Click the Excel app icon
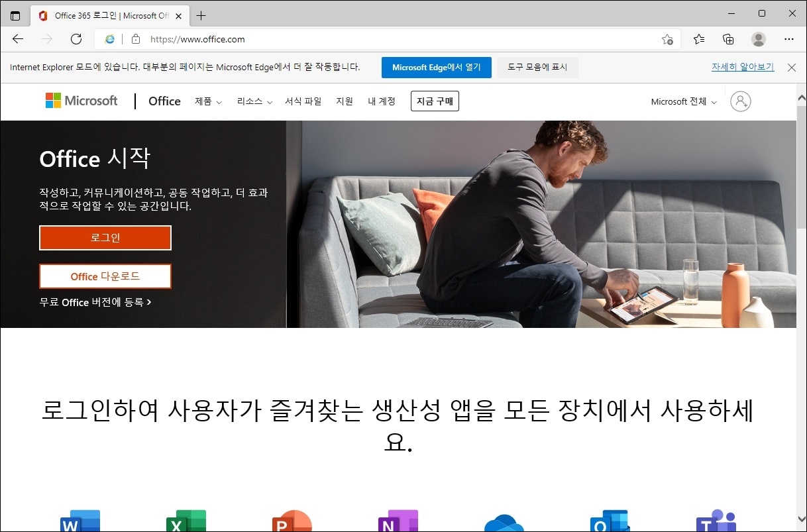 [x=186, y=521]
